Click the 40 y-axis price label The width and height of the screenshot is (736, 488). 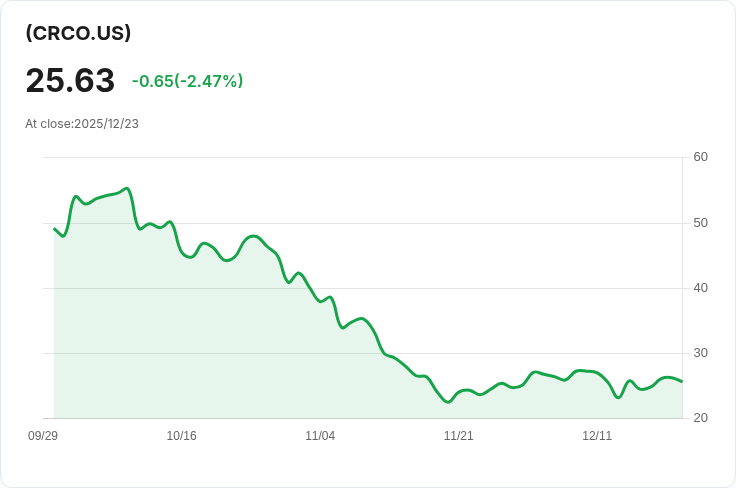[x=700, y=288]
